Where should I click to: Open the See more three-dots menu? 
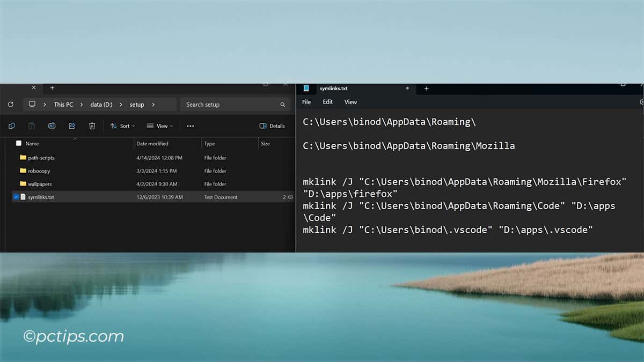pos(190,126)
